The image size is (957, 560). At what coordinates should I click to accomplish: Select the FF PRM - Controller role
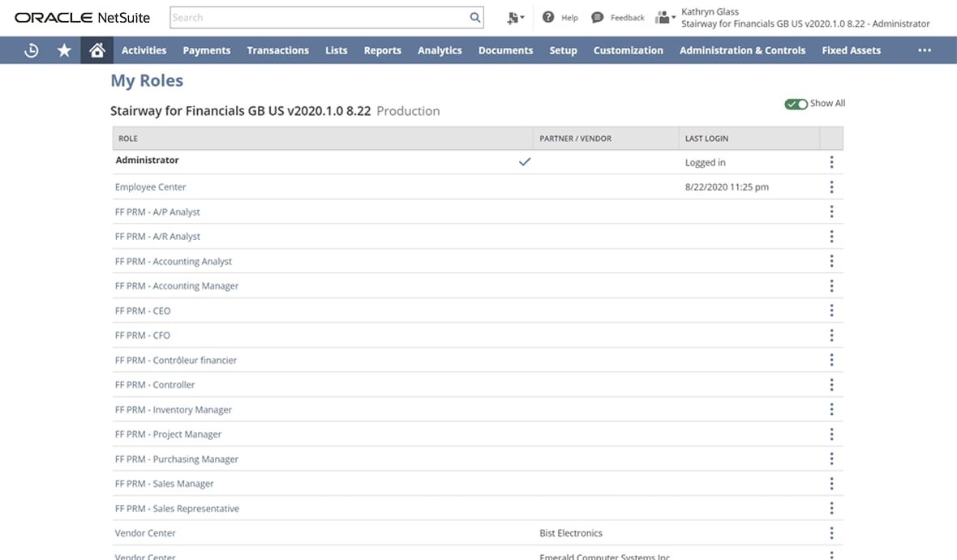155,385
